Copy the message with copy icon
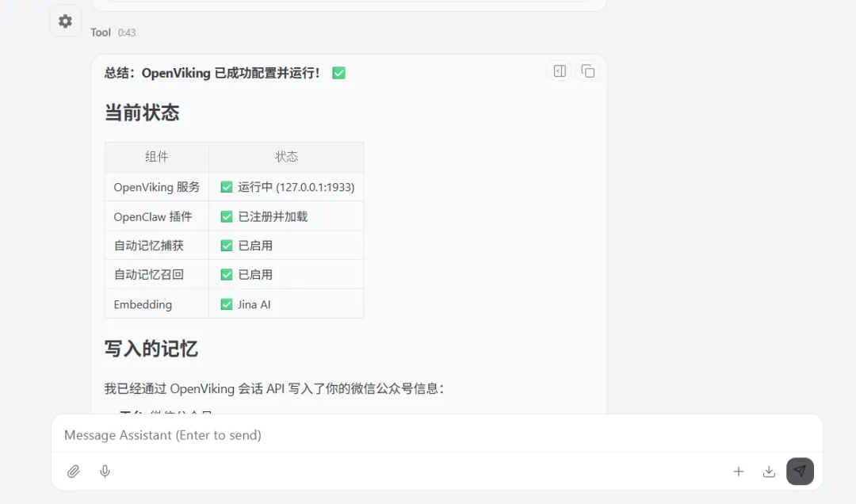 588,71
